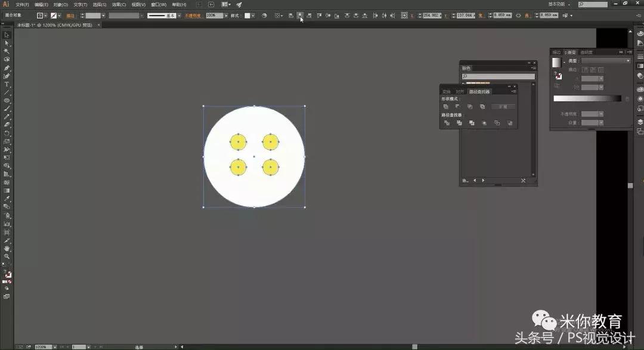Image resolution: width=644 pixels, height=350 pixels.
Task: Select the Pen tool
Action: [7, 68]
